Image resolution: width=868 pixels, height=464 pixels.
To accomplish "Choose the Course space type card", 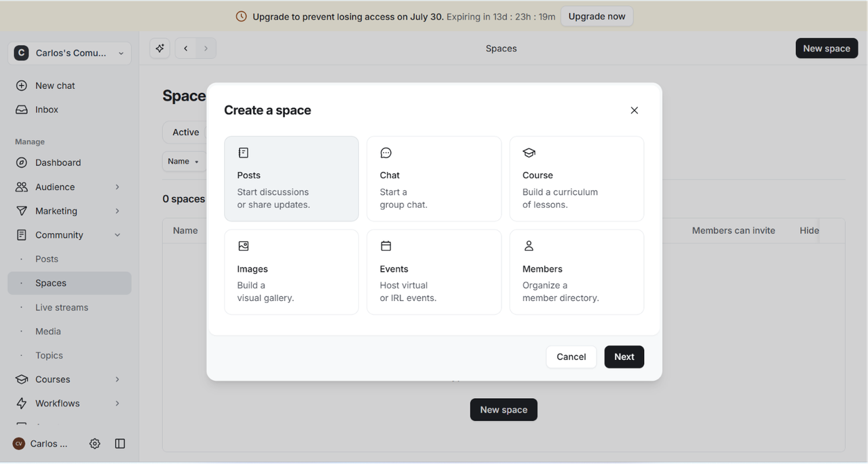I will tap(577, 179).
